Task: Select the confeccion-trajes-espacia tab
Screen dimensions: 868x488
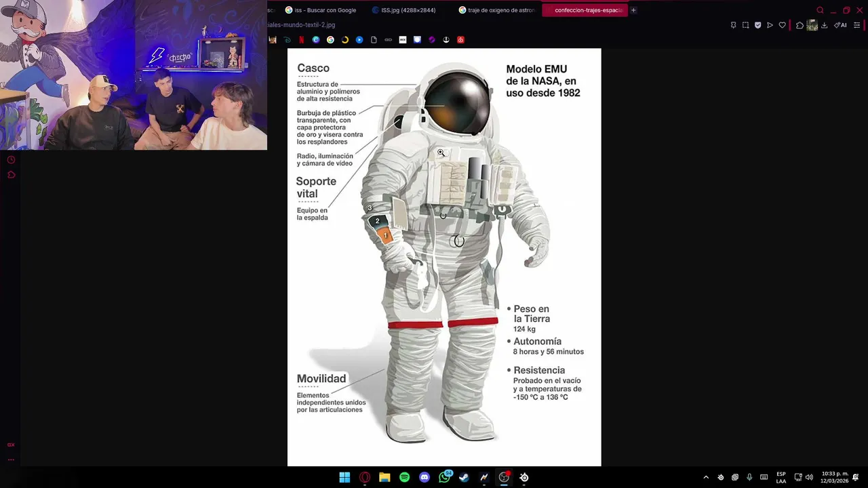Action: [x=585, y=10]
